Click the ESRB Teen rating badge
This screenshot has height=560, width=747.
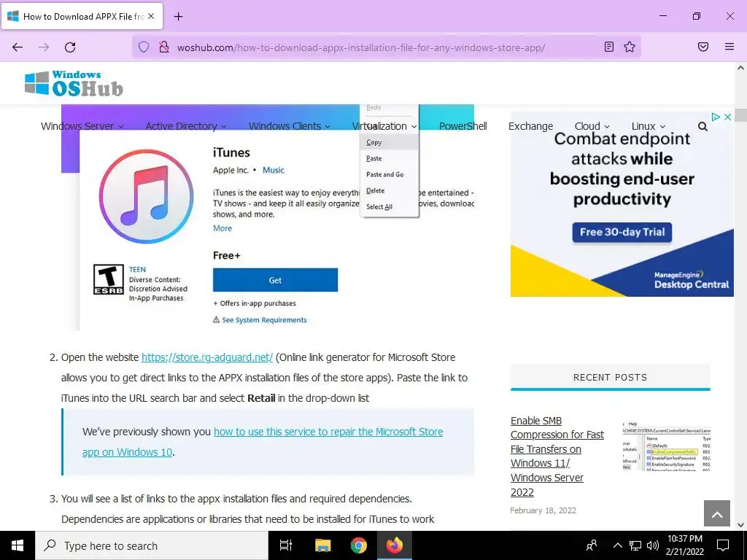pos(108,279)
